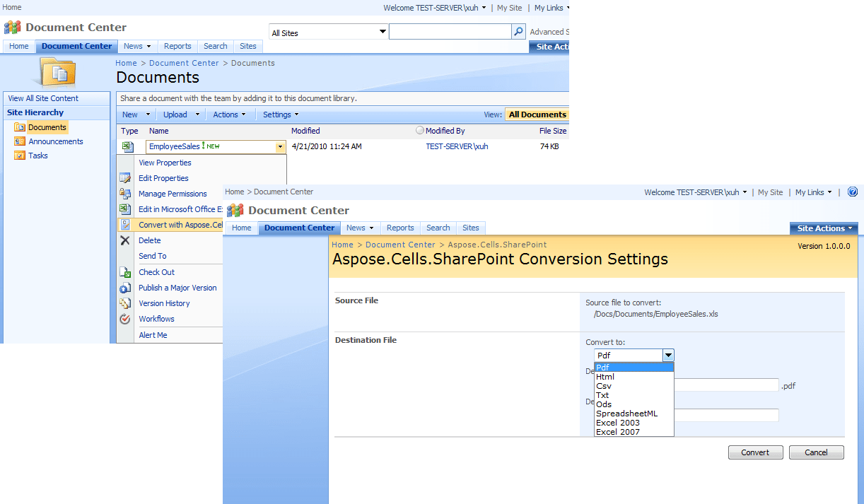Expand the Upload menu
The image size is (864, 504).
[x=182, y=115]
